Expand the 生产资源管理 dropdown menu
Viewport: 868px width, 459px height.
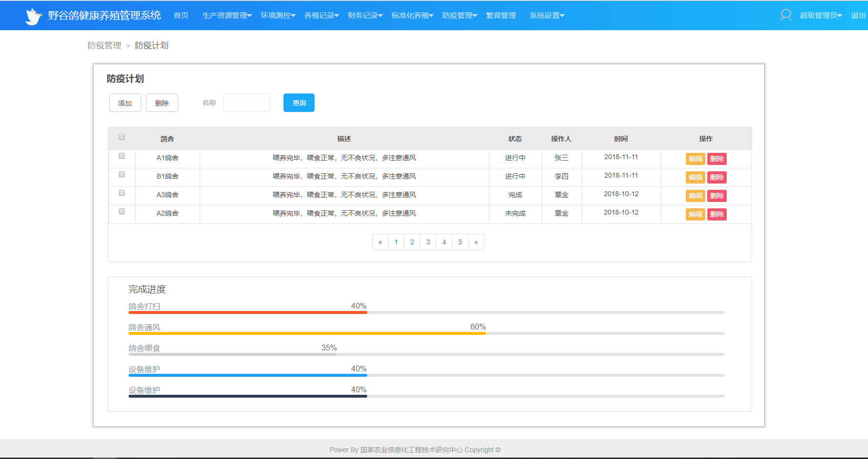pos(227,16)
